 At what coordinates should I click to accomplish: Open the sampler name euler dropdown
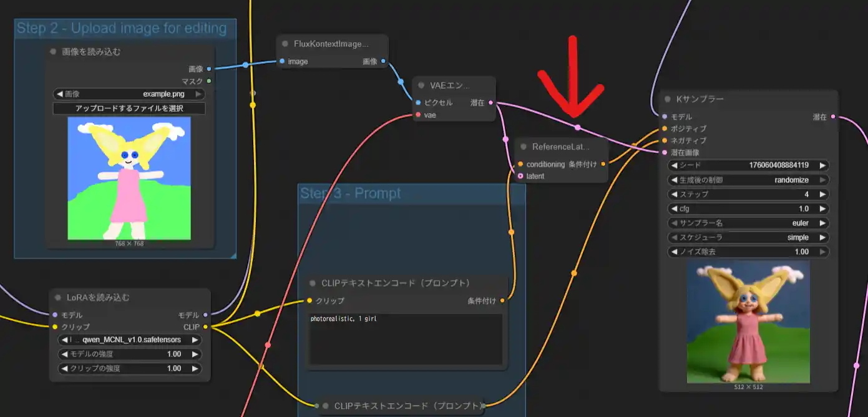pos(748,223)
